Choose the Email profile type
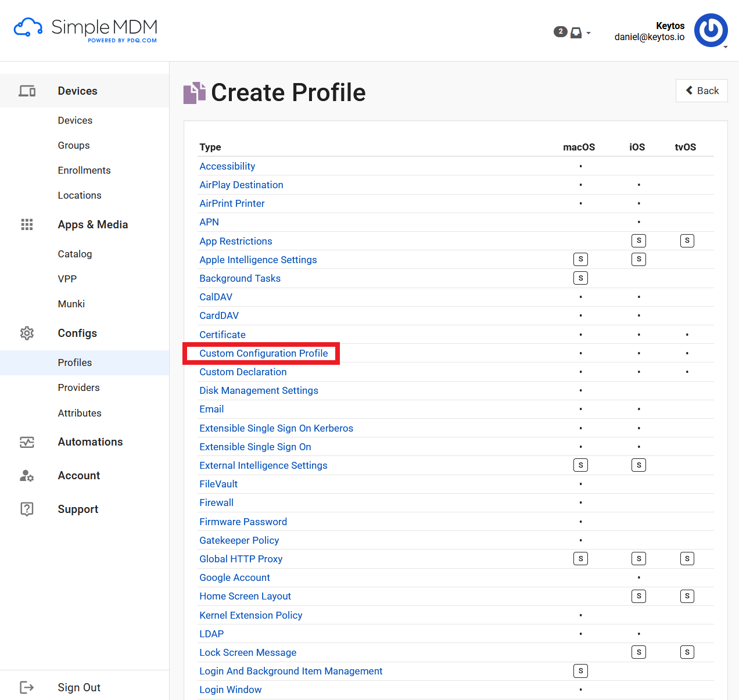The image size is (739, 700). [211, 409]
